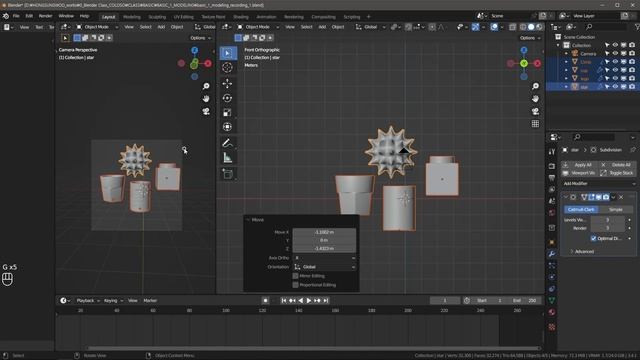Collapse the Move operator panel
The width and height of the screenshot is (640, 360).
(248, 220)
